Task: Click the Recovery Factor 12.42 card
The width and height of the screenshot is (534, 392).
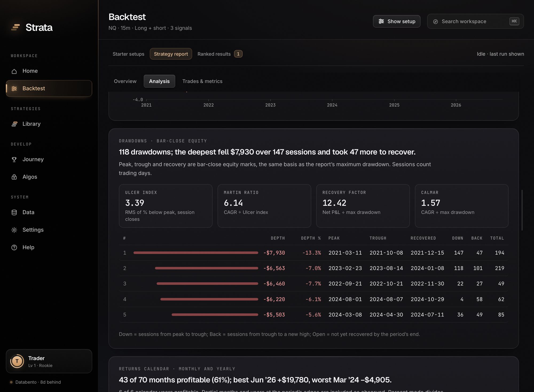Action: point(363,206)
